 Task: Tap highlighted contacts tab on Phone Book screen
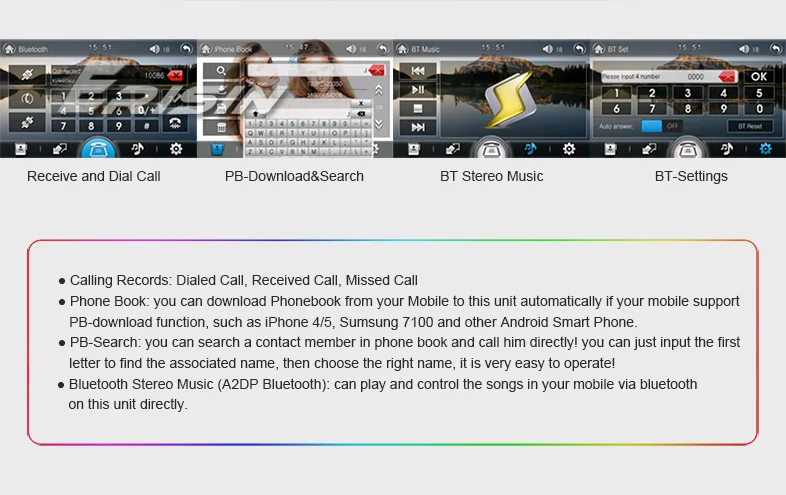pyautogui.click(x=217, y=149)
